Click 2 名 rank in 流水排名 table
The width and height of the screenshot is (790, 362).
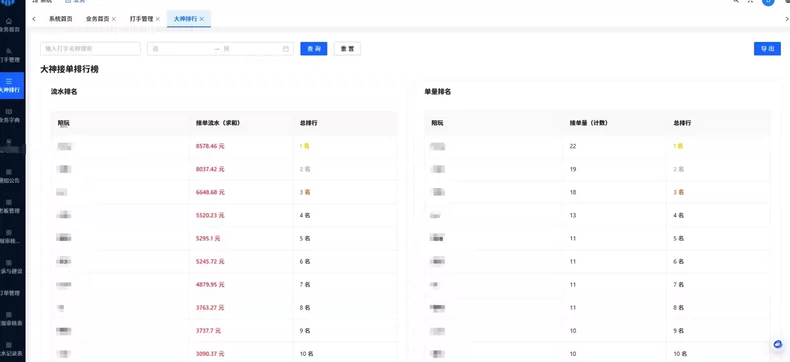(x=305, y=169)
